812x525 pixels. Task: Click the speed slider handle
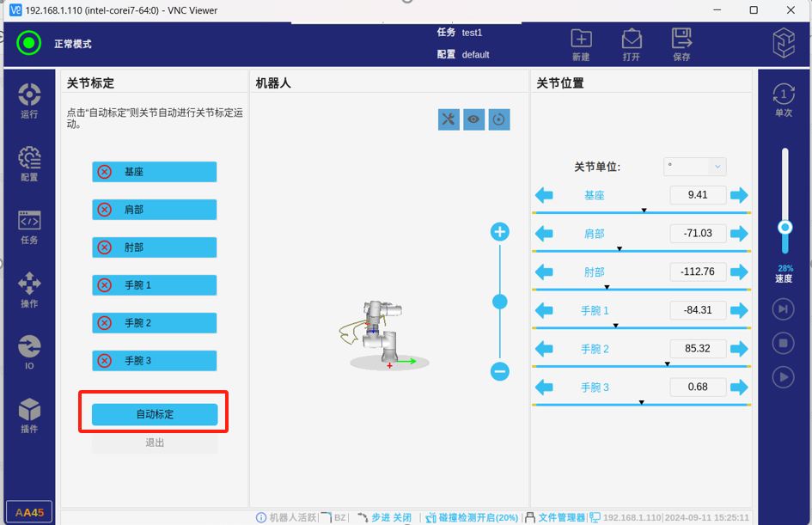click(785, 227)
